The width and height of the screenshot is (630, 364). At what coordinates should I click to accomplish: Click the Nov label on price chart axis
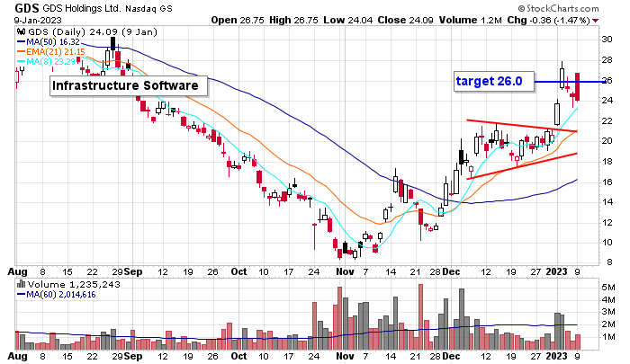point(345,271)
